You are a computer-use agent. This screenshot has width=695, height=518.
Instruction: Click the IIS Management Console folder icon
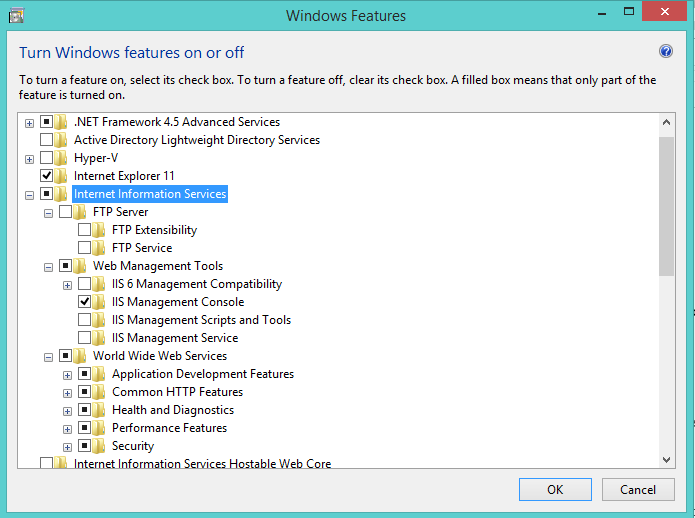point(99,302)
